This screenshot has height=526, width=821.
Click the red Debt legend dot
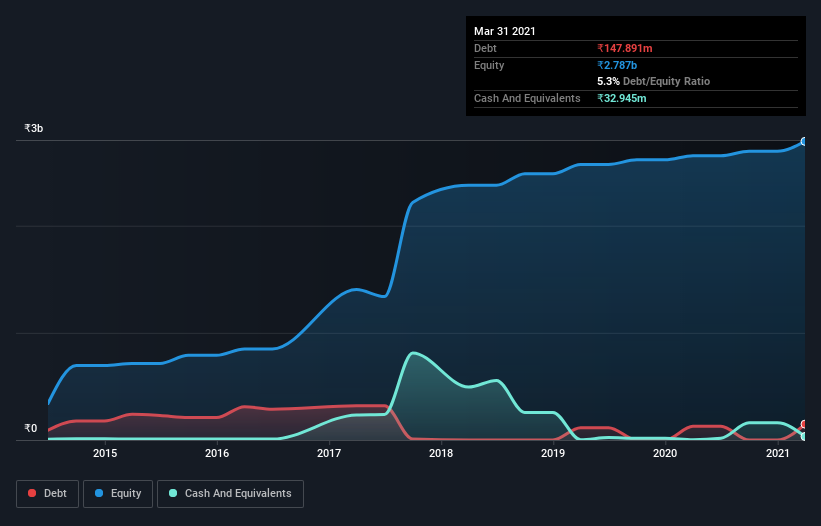32,493
